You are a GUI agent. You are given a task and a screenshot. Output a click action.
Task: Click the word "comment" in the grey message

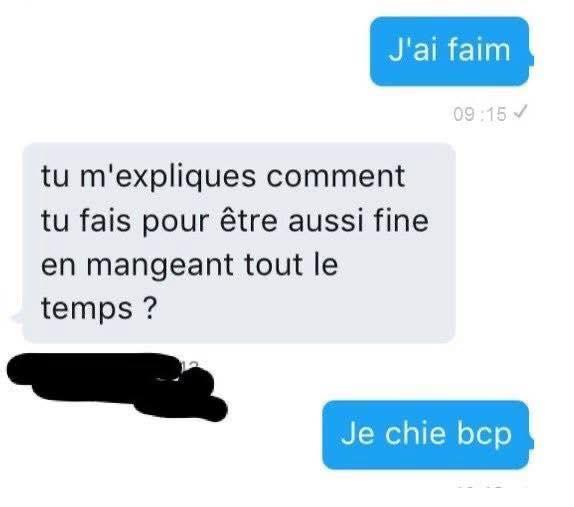coord(336,176)
